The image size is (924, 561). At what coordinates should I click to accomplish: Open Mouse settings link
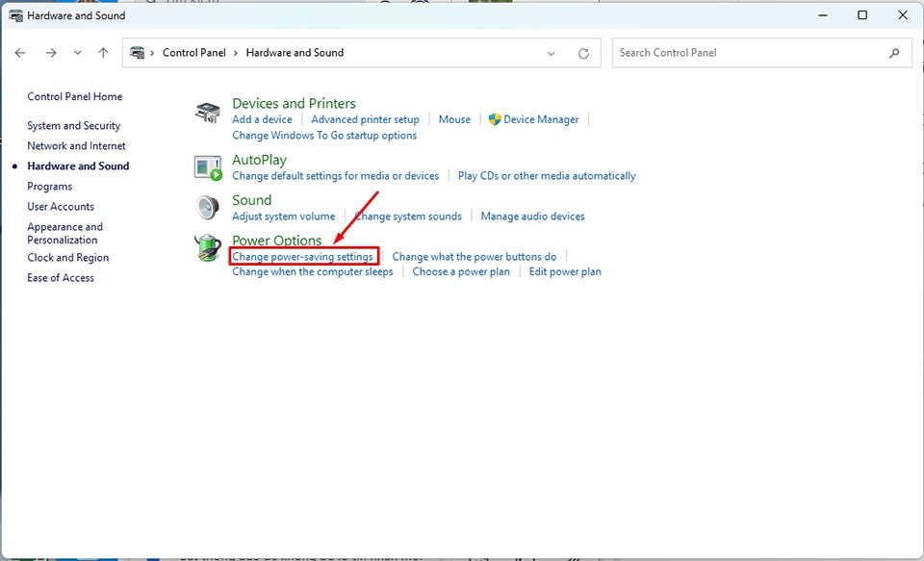454,119
